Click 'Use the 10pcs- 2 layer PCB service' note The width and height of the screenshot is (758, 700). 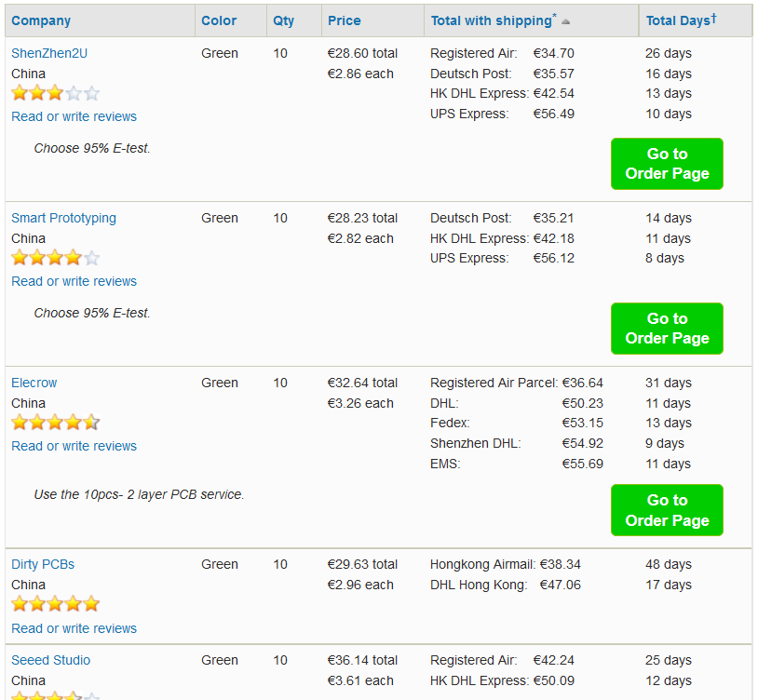[x=140, y=494]
